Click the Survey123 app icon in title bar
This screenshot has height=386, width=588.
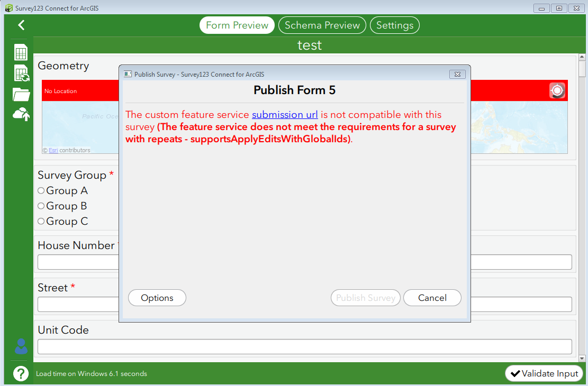9,8
